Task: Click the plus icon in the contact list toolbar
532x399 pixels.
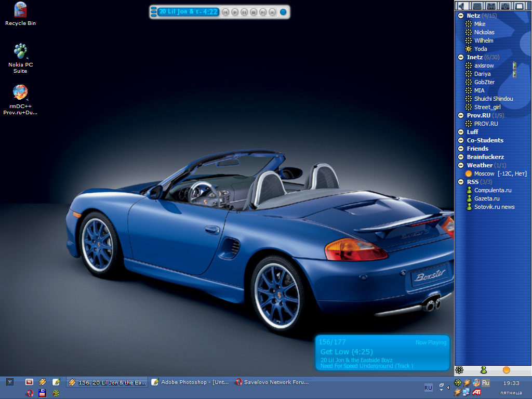Action: [505, 6]
